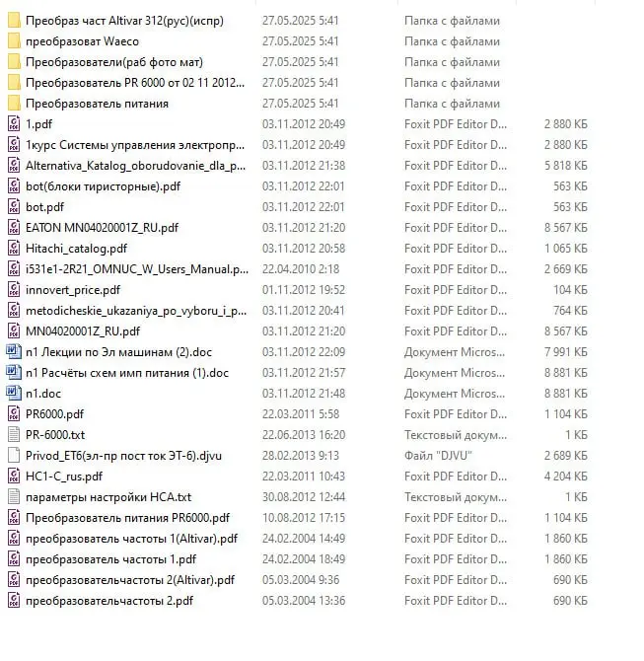This screenshot has width=644, height=661.
Task: Select file name bot.pdf
Action: 44,207
